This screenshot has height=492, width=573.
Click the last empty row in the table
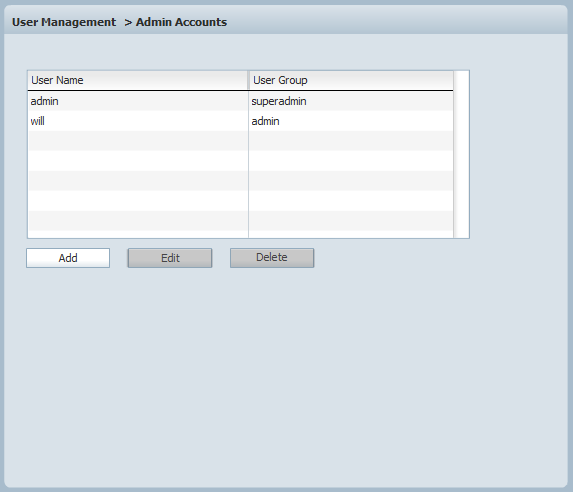(240, 221)
